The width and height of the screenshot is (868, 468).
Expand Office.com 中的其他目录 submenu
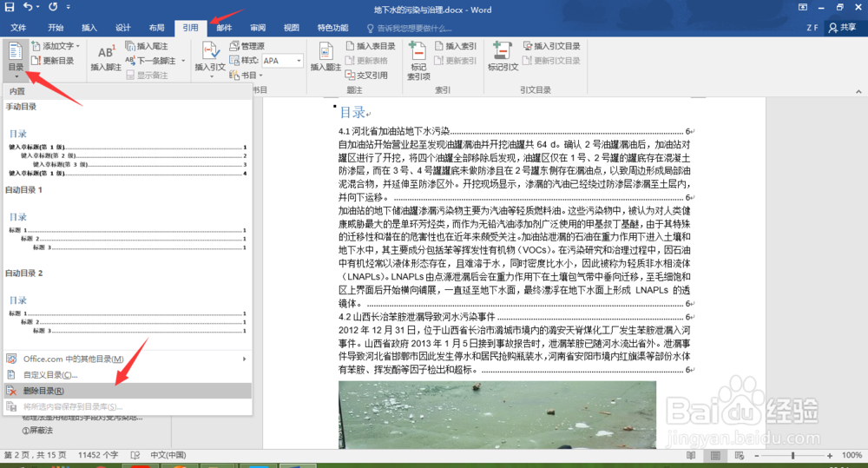128,359
